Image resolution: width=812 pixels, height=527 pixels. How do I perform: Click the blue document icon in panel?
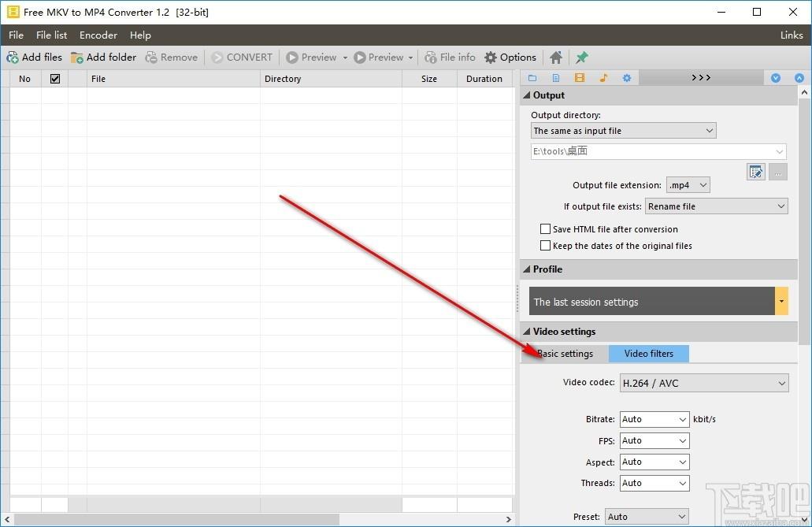point(556,78)
